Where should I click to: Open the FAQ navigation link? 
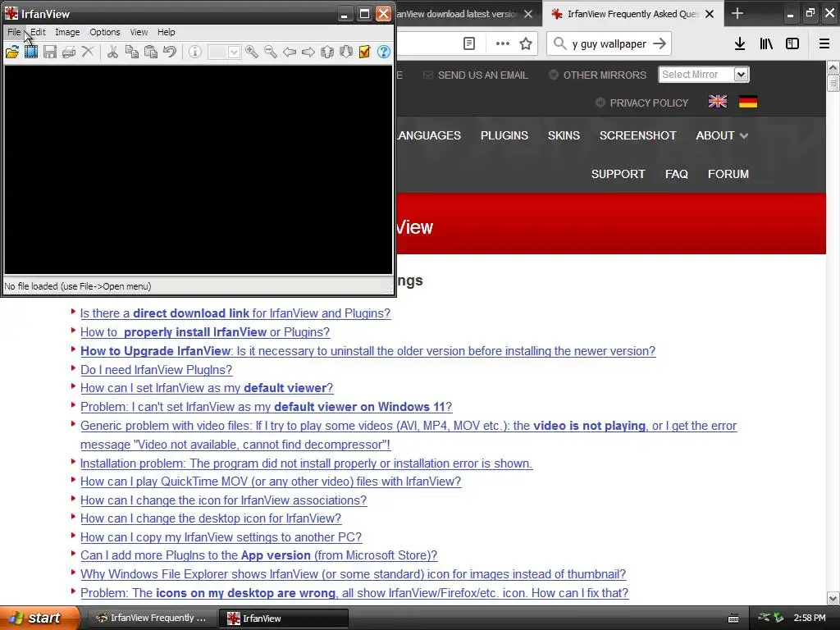[x=676, y=174]
